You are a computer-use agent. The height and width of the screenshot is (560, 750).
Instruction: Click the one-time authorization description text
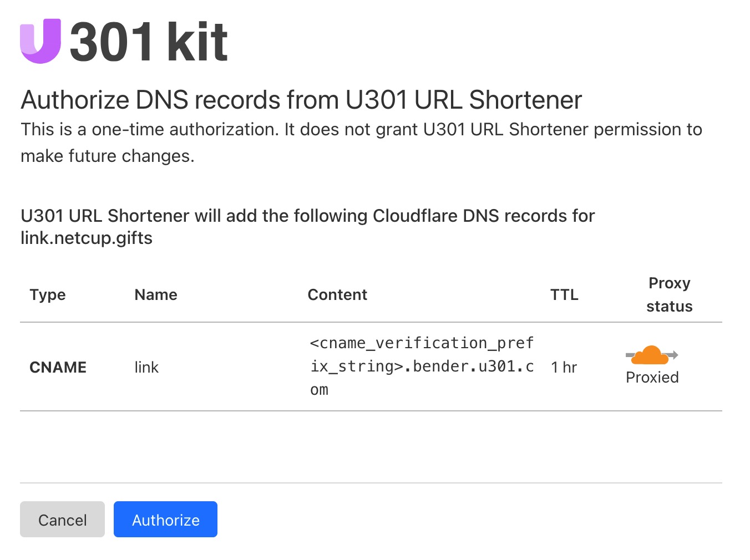click(361, 130)
